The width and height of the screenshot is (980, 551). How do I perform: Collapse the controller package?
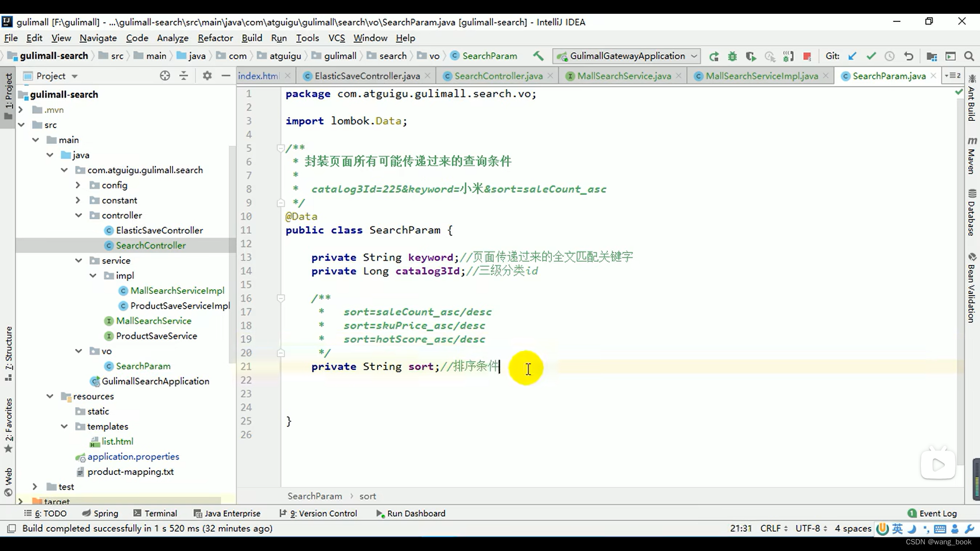point(79,215)
